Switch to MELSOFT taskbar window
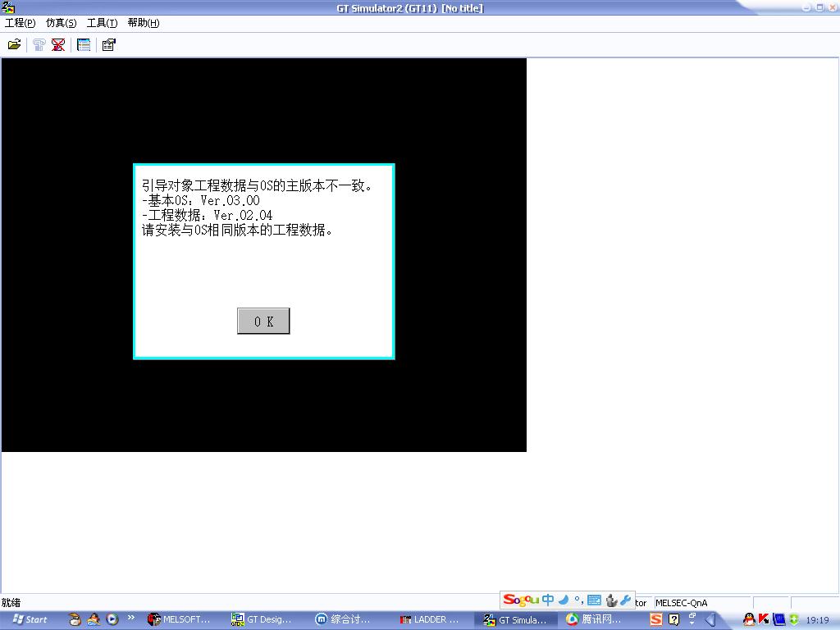The image size is (840, 630). (x=180, y=619)
